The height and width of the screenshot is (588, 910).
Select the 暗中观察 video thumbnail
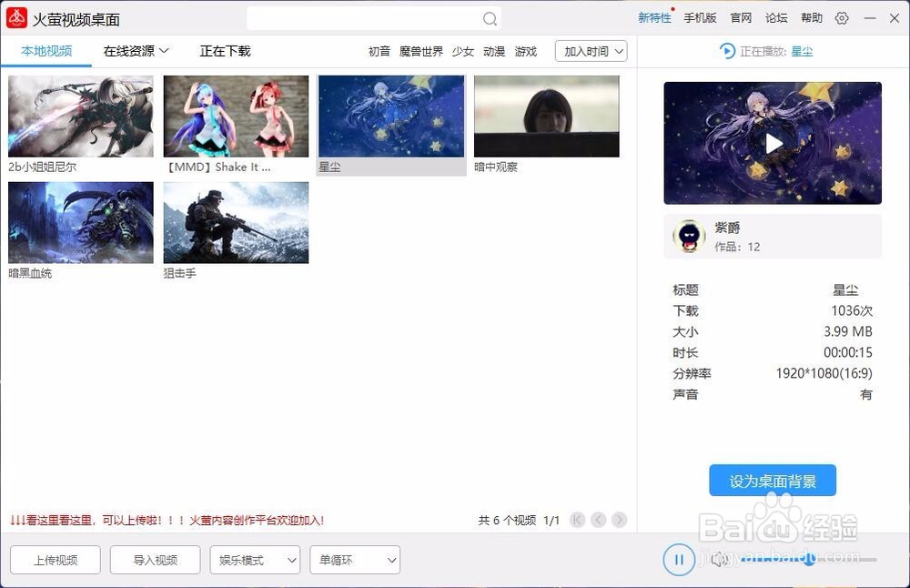(x=547, y=117)
